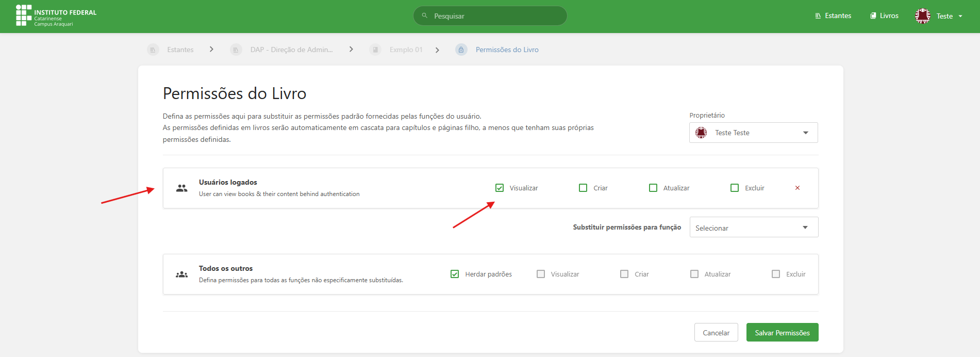The height and width of the screenshot is (357, 980).
Task: Open Estantes in the top navigation
Action: pyautogui.click(x=833, y=16)
